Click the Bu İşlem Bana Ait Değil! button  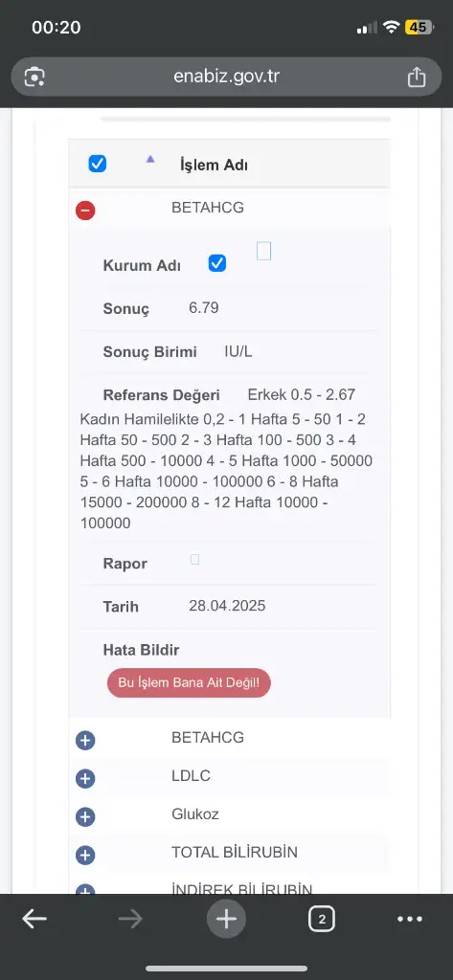[189, 682]
